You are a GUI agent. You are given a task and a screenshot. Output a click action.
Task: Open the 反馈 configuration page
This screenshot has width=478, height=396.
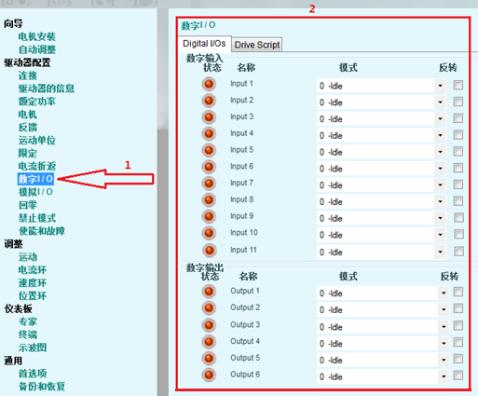28,127
